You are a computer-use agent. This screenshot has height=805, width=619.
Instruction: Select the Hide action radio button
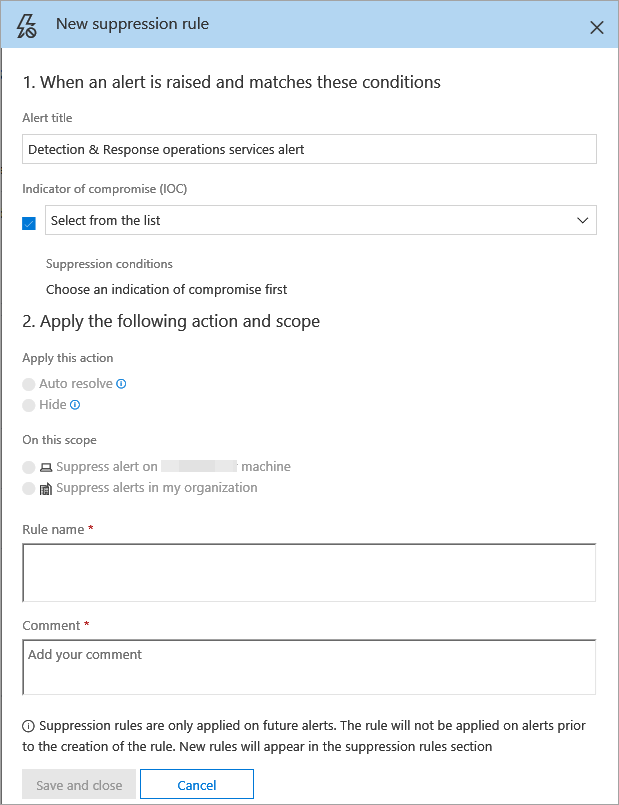(29, 405)
